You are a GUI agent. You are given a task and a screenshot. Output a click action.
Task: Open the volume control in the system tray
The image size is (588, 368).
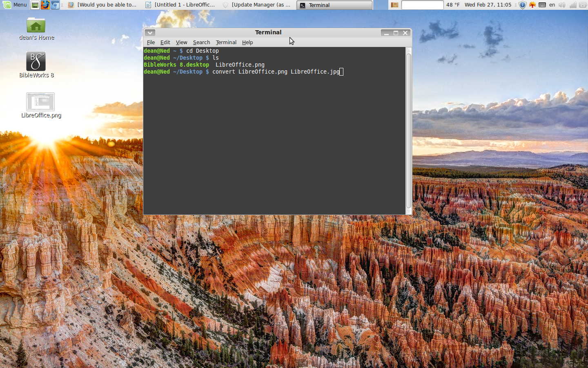(562, 5)
